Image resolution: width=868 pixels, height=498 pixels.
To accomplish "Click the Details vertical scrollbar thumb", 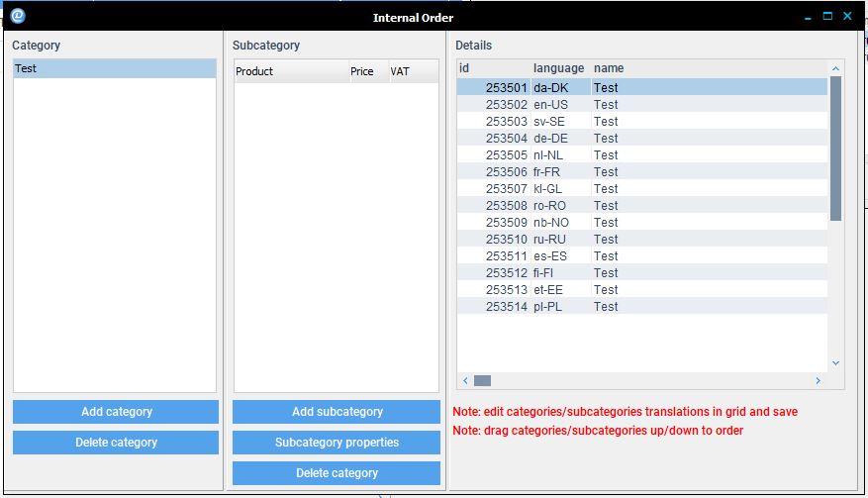I will 836,149.
